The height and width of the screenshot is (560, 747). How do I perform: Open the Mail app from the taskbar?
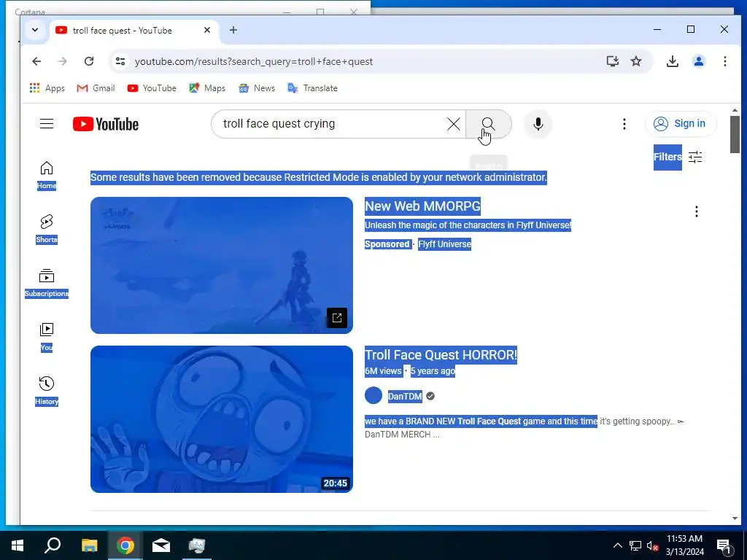pyautogui.click(x=161, y=545)
